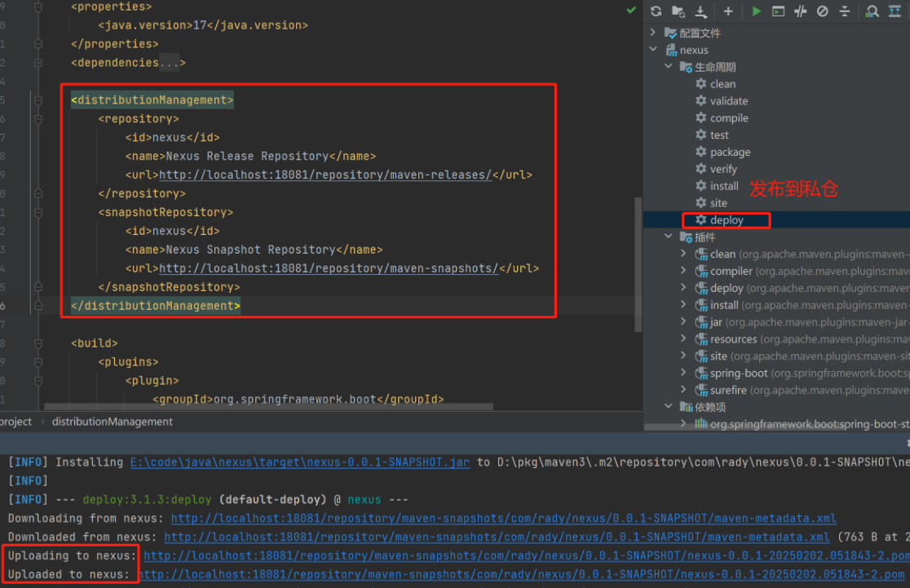910x588 pixels.
Task: Open nexus-0.0.1-SNAPSHOT.jar path link in console
Action: point(300,462)
